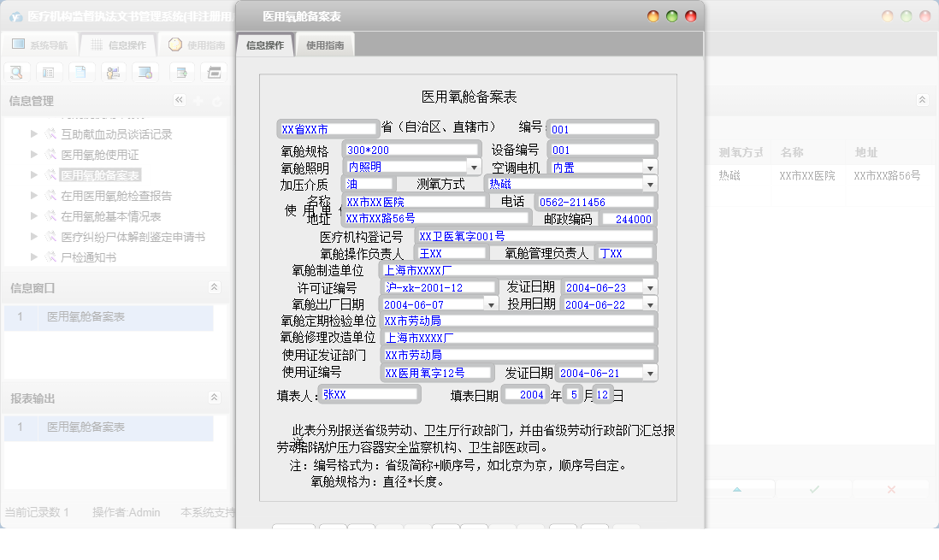The width and height of the screenshot is (939, 560).
Task: Click the blank document icon in the toolbar
Action: (80, 72)
